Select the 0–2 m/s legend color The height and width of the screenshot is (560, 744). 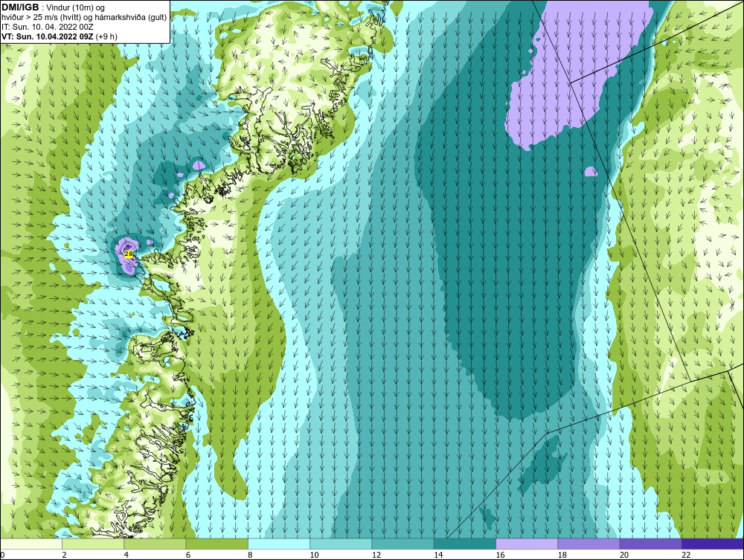pyautogui.click(x=31, y=544)
